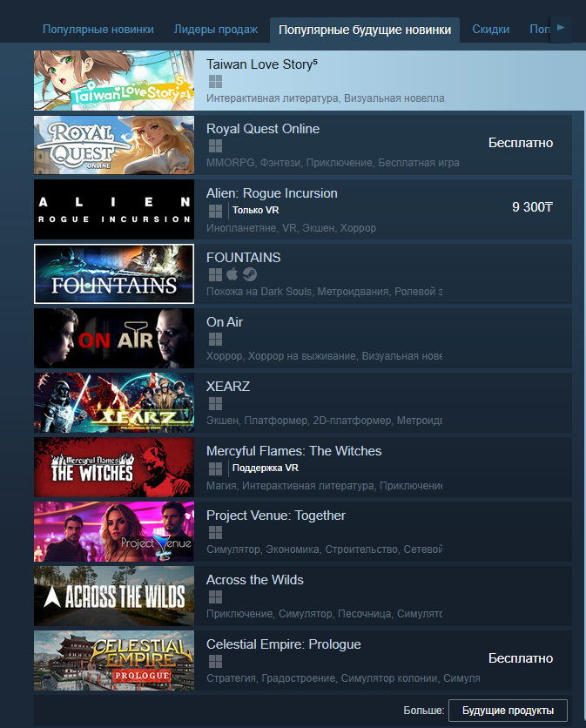Viewport: 586px width, 728px height.
Task: Click the tab strip right-arrow scroll button
Action: click(561, 29)
